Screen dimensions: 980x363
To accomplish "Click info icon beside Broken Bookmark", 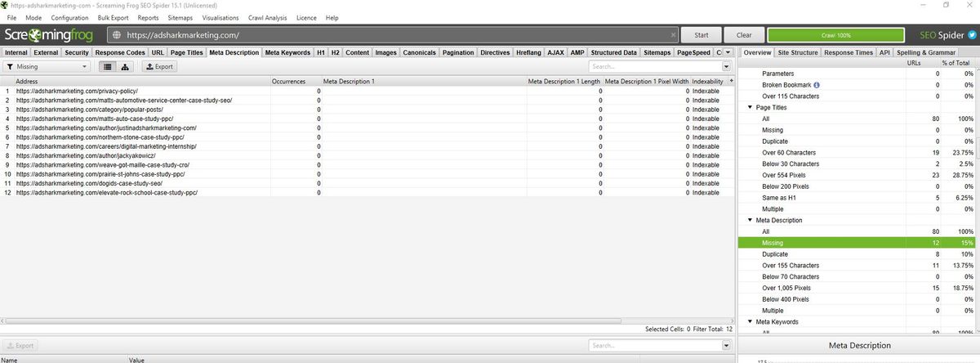I will tap(817, 85).
